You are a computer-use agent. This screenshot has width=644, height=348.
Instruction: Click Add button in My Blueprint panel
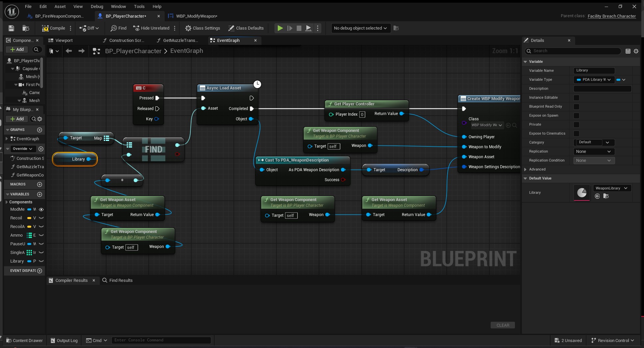pos(17,119)
